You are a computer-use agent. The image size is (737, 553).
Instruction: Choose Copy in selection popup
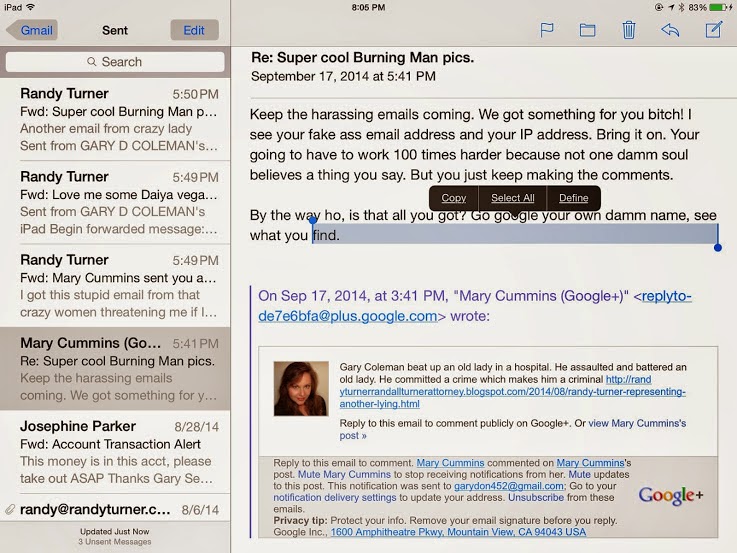click(454, 198)
